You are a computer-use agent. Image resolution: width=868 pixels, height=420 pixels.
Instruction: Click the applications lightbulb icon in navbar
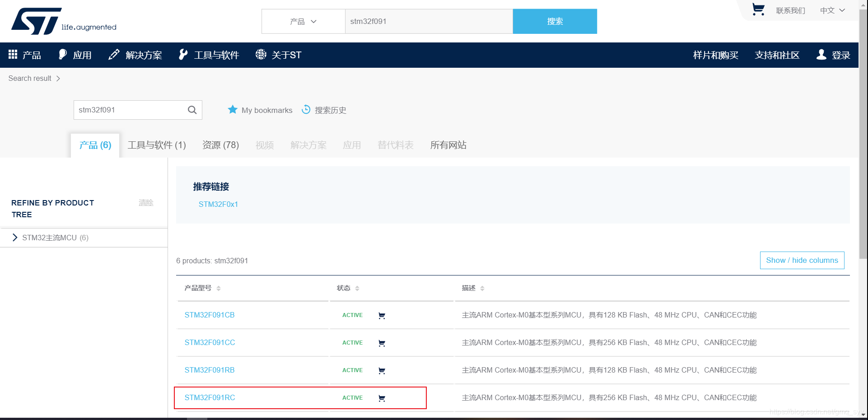(x=63, y=54)
